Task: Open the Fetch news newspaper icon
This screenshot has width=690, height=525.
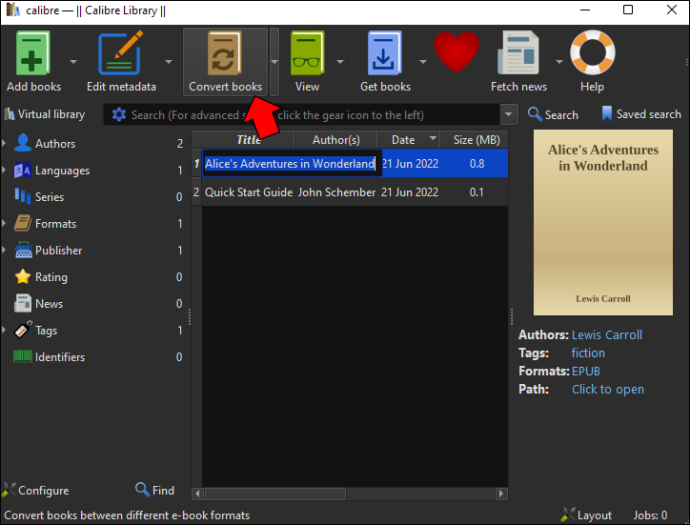Action: pyautogui.click(x=518, y=53)
